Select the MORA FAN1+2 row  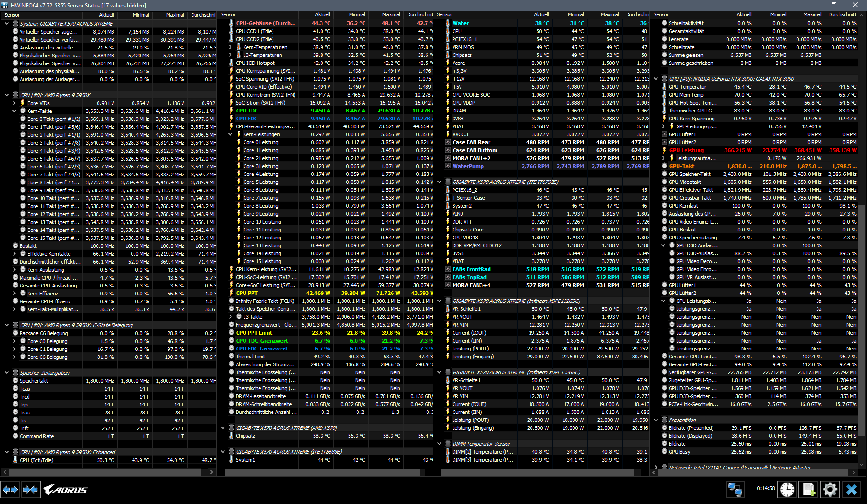point(546,158)
